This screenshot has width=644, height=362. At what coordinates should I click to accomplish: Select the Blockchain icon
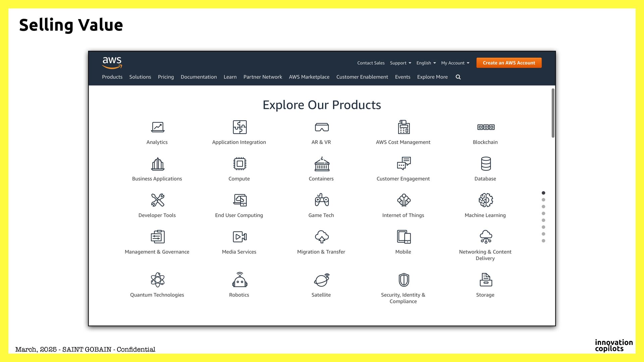tap(486, 127)
